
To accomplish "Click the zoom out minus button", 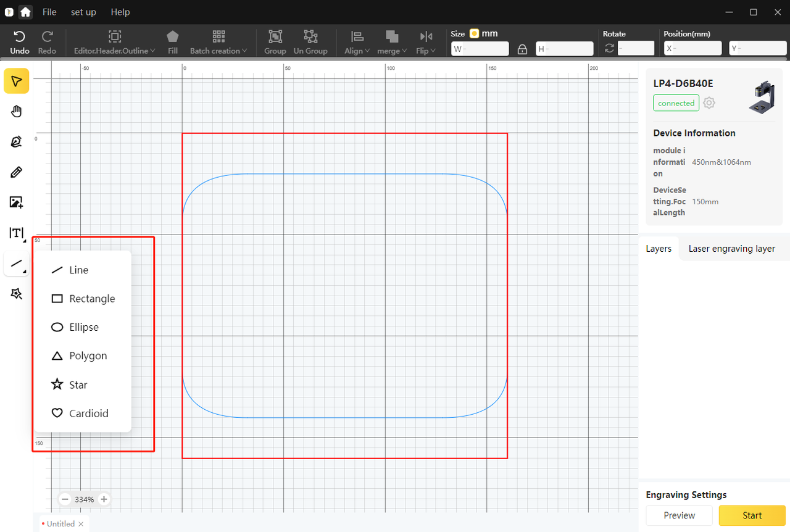I will coord(65,499).
